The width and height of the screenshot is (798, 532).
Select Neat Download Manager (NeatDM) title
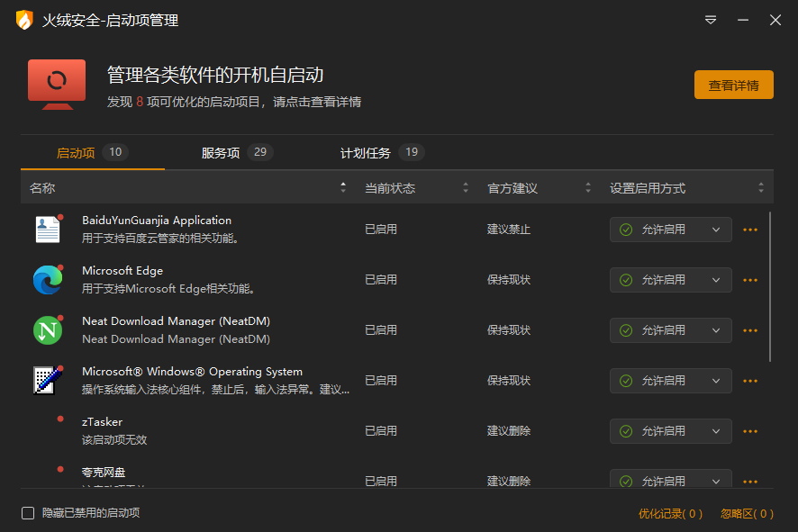[x=177, y=321]
